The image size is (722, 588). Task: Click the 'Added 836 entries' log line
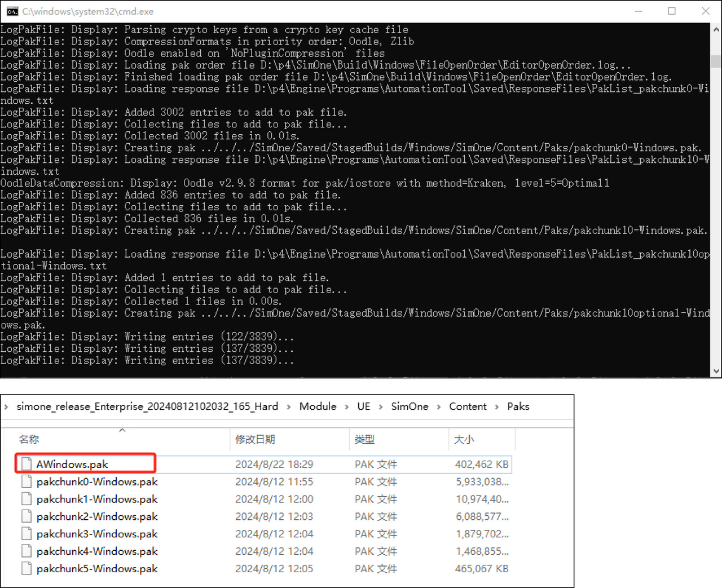pos(170,195)
